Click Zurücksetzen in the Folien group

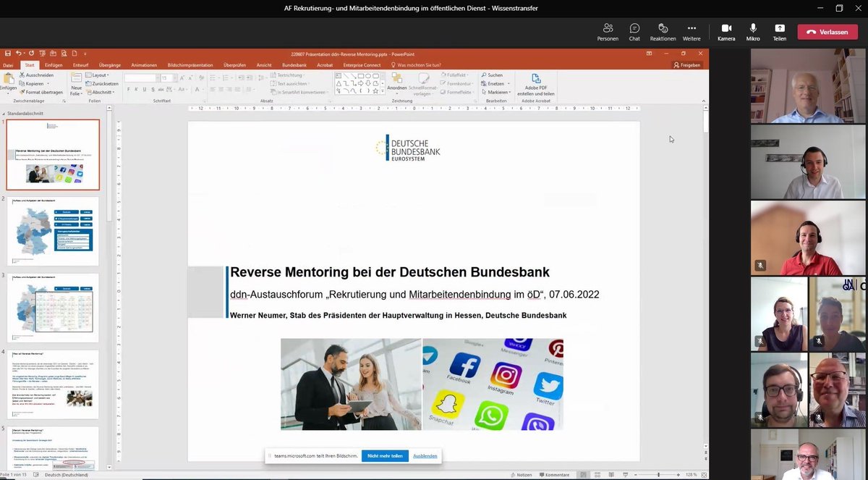(x=101, y=84)
